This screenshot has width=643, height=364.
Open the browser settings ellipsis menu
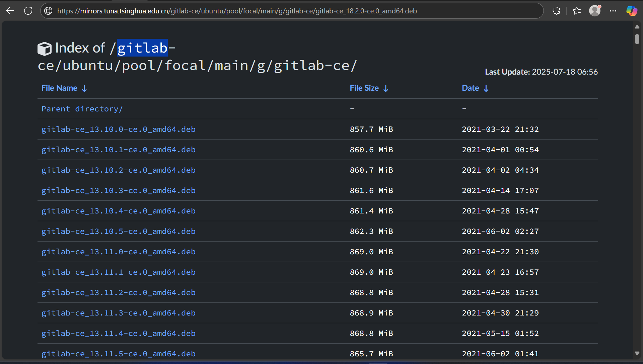point(613,11)
